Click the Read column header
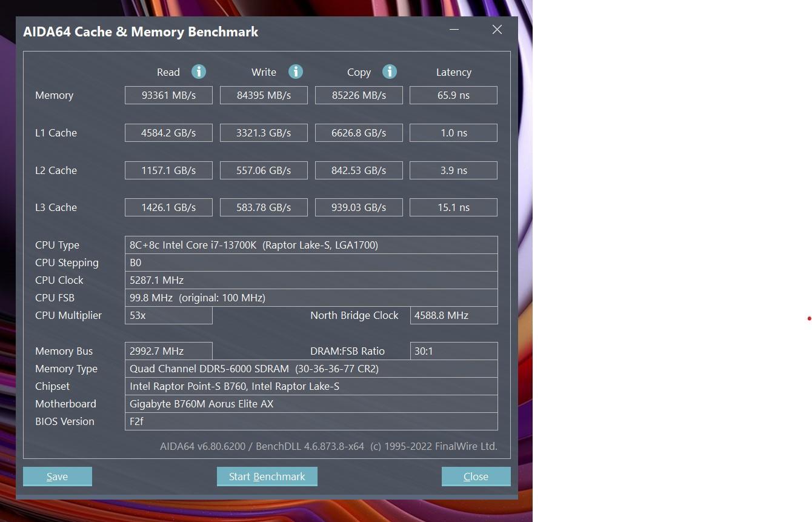This screenshot has width=812, height=522. 168,72
